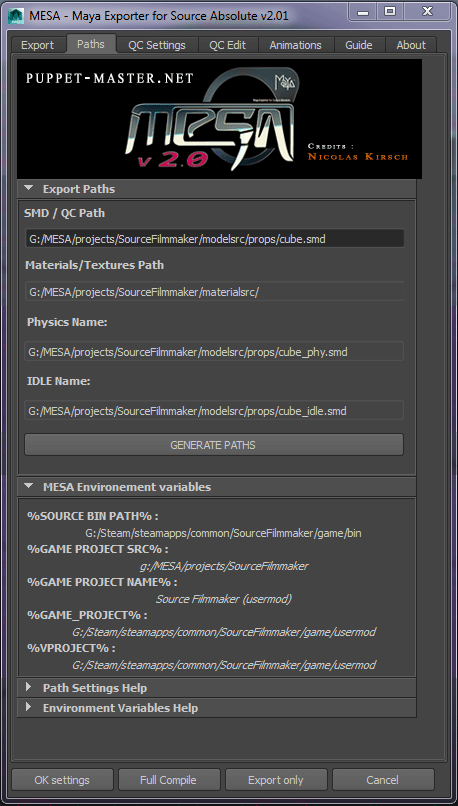
Task: Open the Guide tab
Action: pos(359,45)
